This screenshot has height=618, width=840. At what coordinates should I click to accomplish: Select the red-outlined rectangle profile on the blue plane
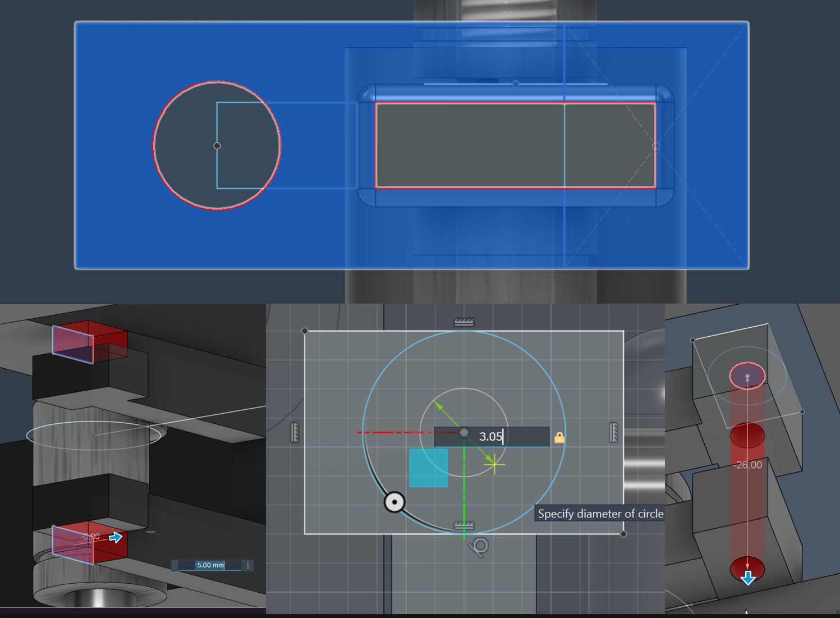click(x=516, y=145)
